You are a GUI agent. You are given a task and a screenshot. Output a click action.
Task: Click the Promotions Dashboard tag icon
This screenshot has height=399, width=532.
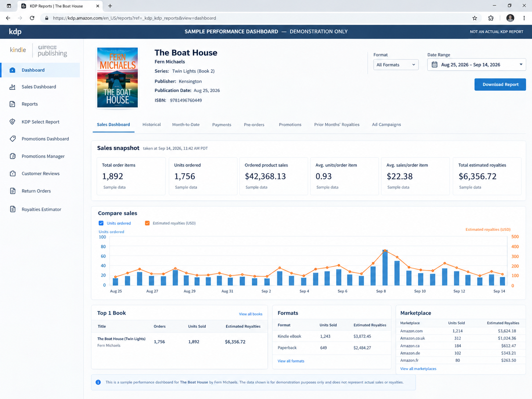click(12, 139)
